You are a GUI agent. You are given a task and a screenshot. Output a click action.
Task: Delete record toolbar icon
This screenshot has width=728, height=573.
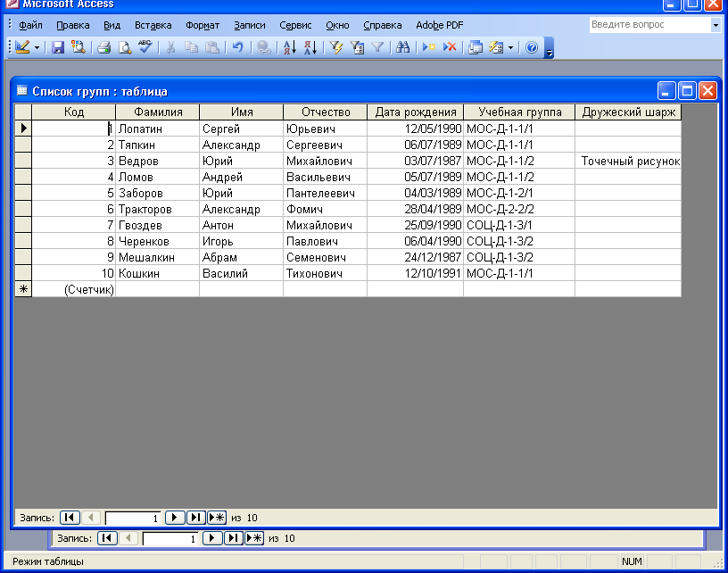[450, 47]
